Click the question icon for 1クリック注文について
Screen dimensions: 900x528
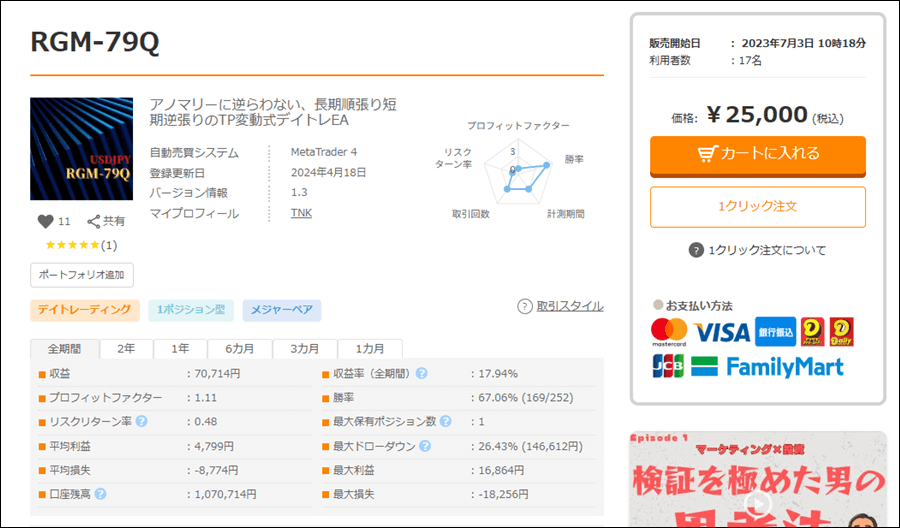[x=696, y=250]
